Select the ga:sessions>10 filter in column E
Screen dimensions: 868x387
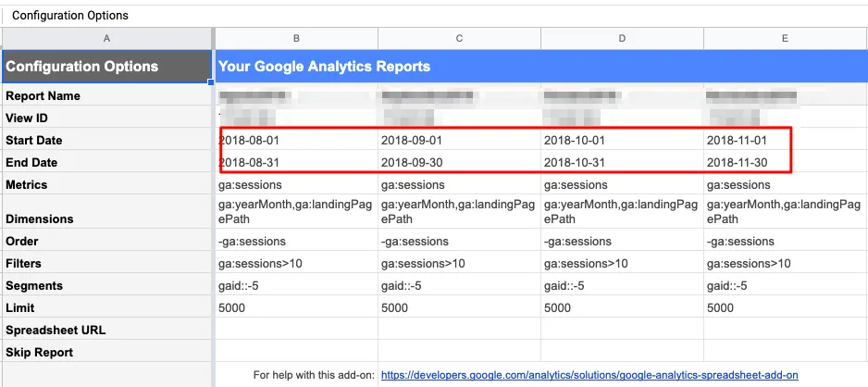click(786, 262)
